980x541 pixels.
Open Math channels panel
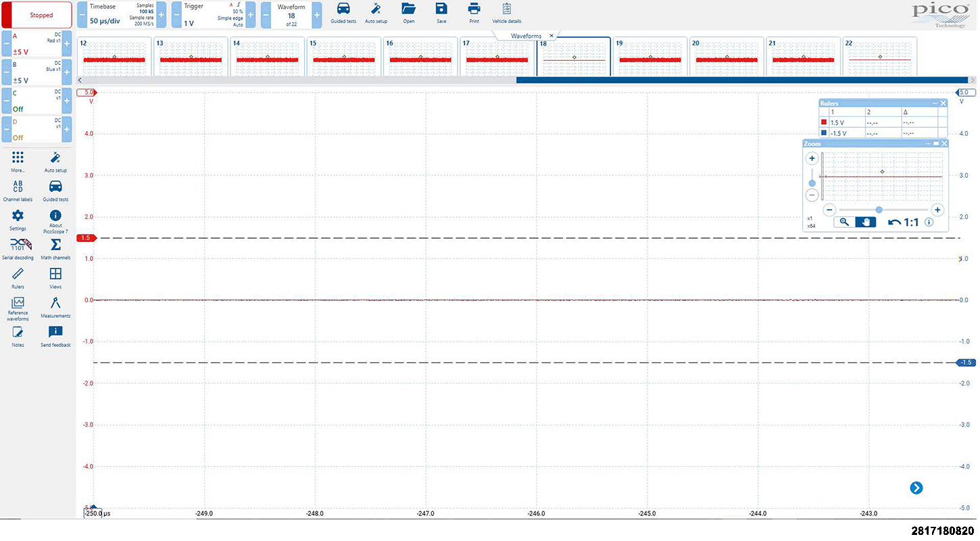55,248
